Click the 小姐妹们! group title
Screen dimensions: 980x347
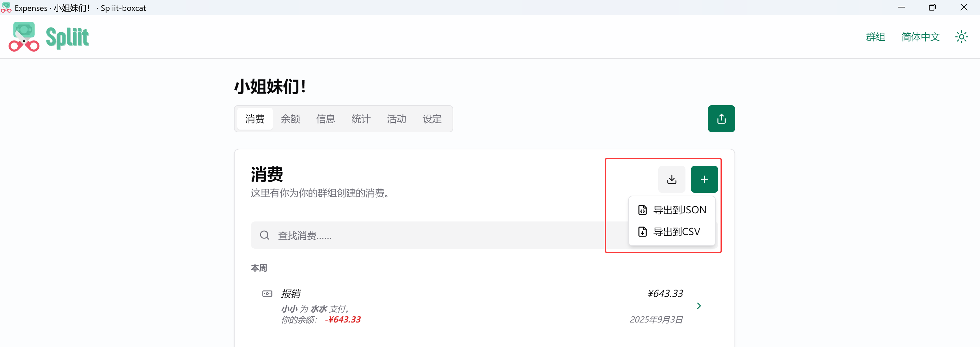270,87
